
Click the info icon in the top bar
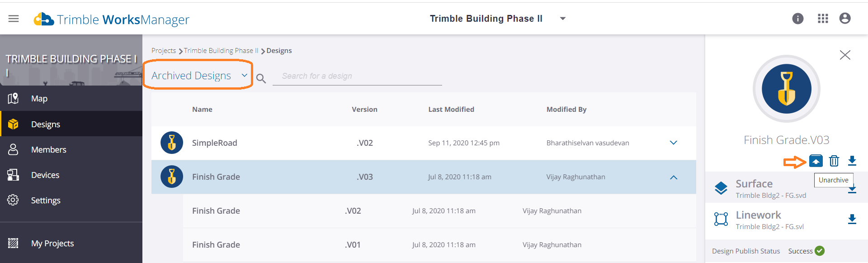pyautogui.click(x=798, y=19)
